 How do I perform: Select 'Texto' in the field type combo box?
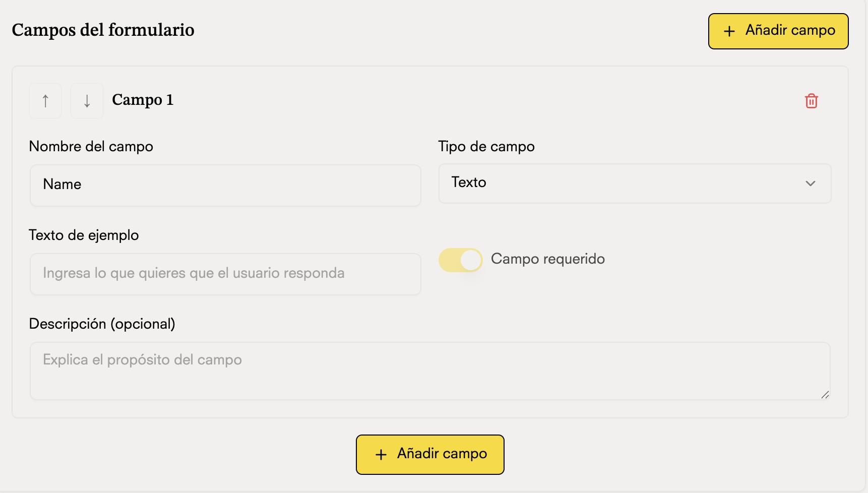(x=635, y=183)
